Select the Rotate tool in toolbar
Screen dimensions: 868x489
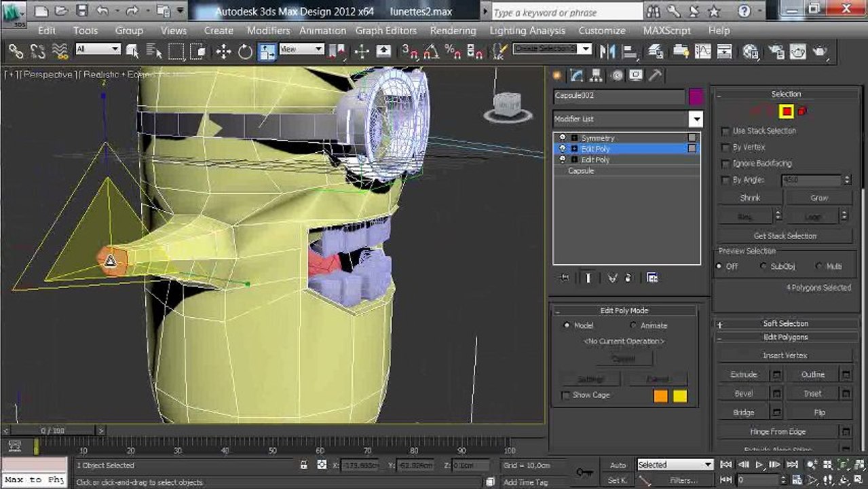245,52
